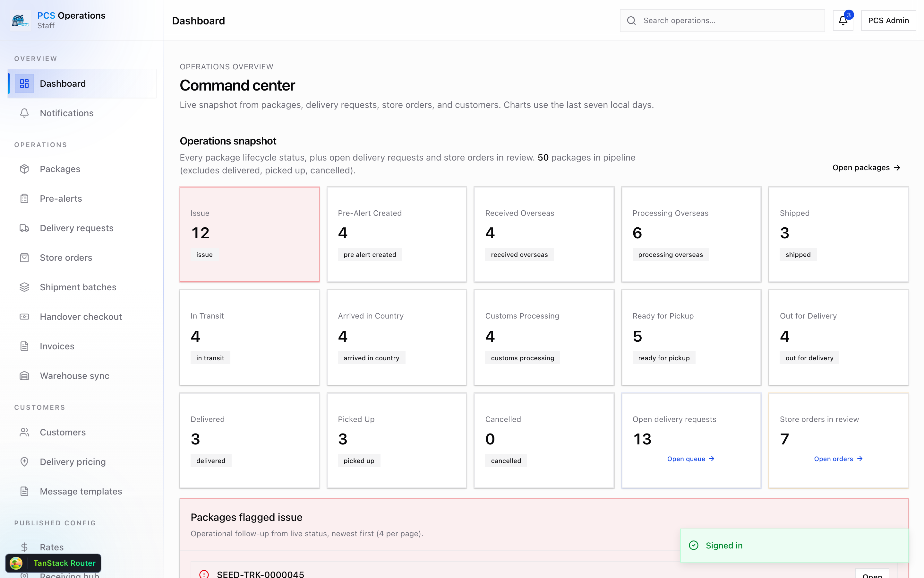Screen dimensions: 924x578
Task: Click the Rates dollar sign icon
Action: (24, 547)
